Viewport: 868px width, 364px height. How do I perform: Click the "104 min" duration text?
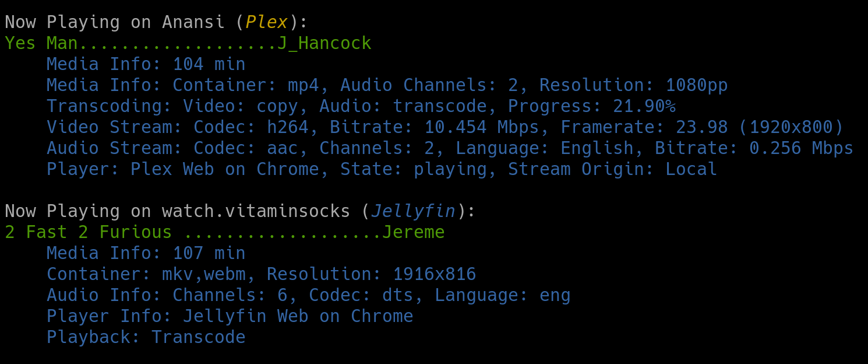(x=209, y=64)
